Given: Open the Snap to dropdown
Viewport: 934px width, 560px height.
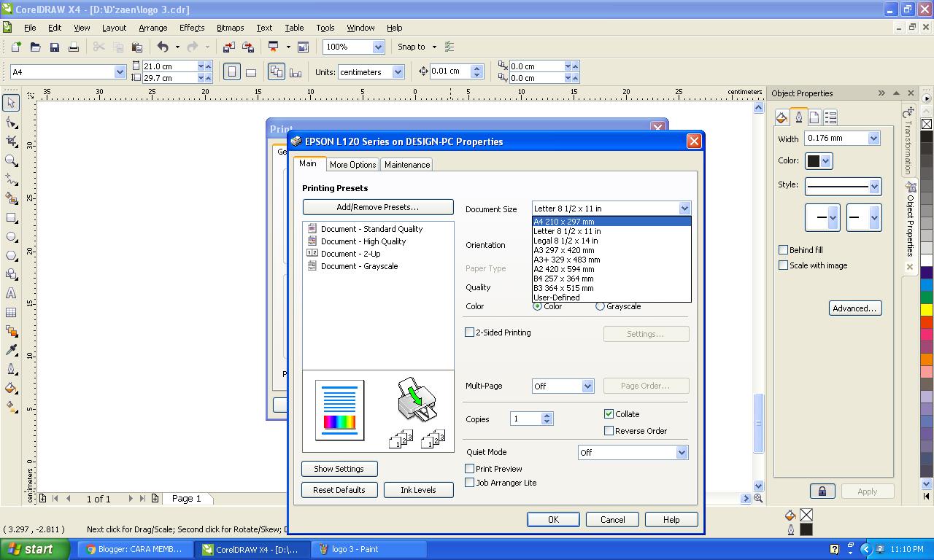Looking at the screenshot, I should pos(434,47).
